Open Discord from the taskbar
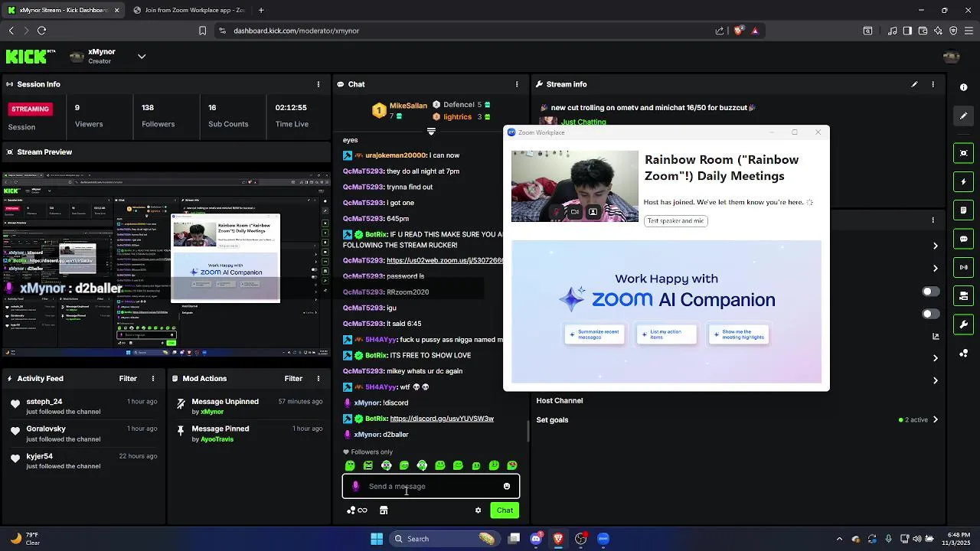Image resolution: width=980 pixels, height=551 pixels. (x=536, y=539)
